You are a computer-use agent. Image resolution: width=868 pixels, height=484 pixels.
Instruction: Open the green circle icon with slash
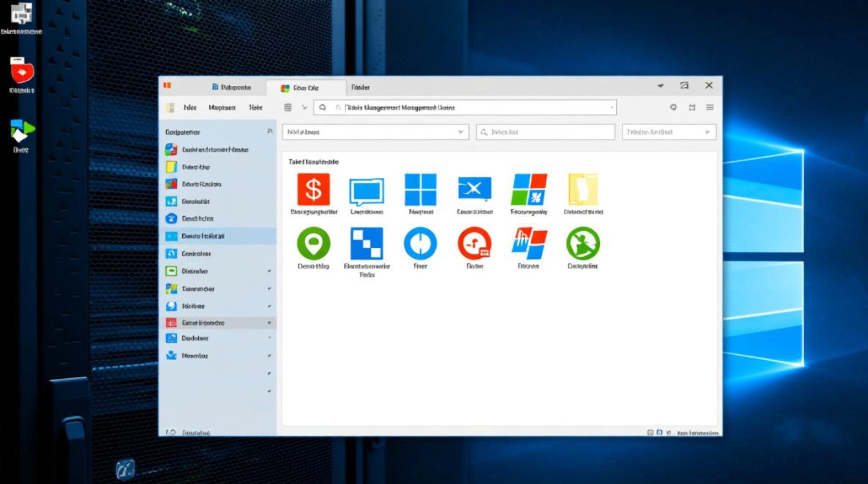tap(583, 244)
